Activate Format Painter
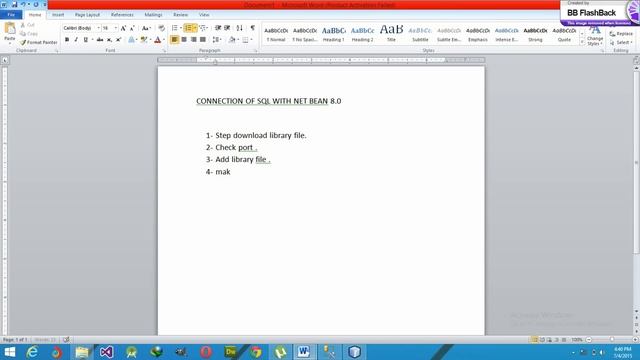Screen dimensions: 640x360 point(39,42)
